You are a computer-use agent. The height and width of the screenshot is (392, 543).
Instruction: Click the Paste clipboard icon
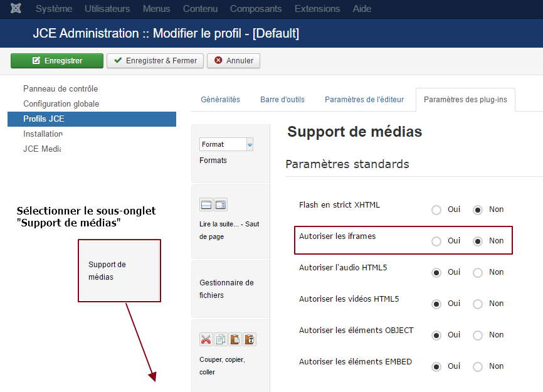pyautogui.click(x=235, y=340)
